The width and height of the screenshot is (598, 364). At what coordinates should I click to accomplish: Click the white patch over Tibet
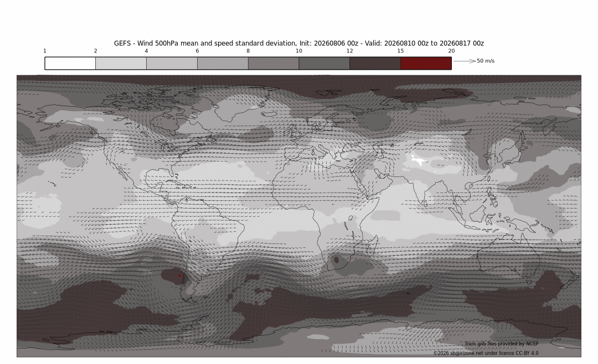[x=419, y=161]
